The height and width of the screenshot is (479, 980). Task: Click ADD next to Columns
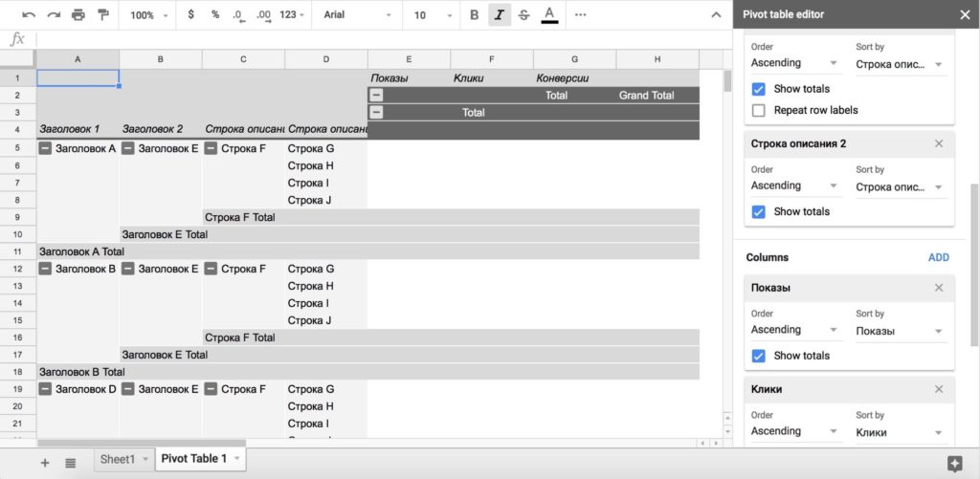938,257
